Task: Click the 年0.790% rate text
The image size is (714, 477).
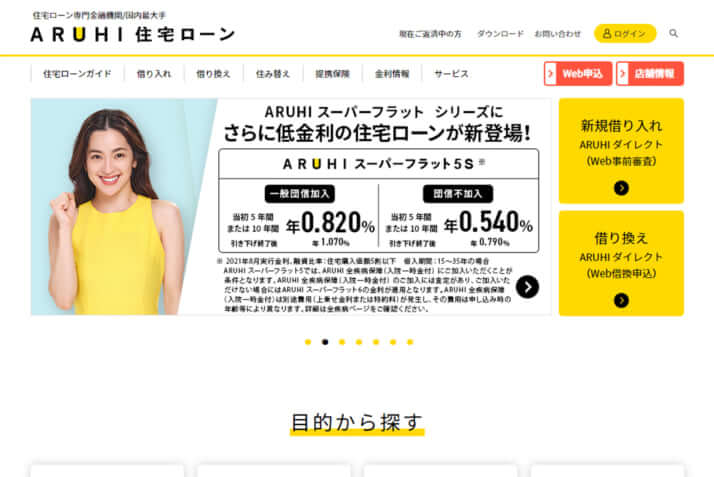Action: coord(490,242)
